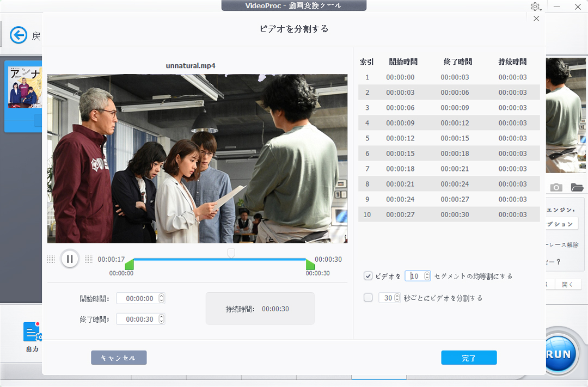This screenshot has height=387, width=588.
Task: Click the 持続時間 column header
Action: coord(512,62)
